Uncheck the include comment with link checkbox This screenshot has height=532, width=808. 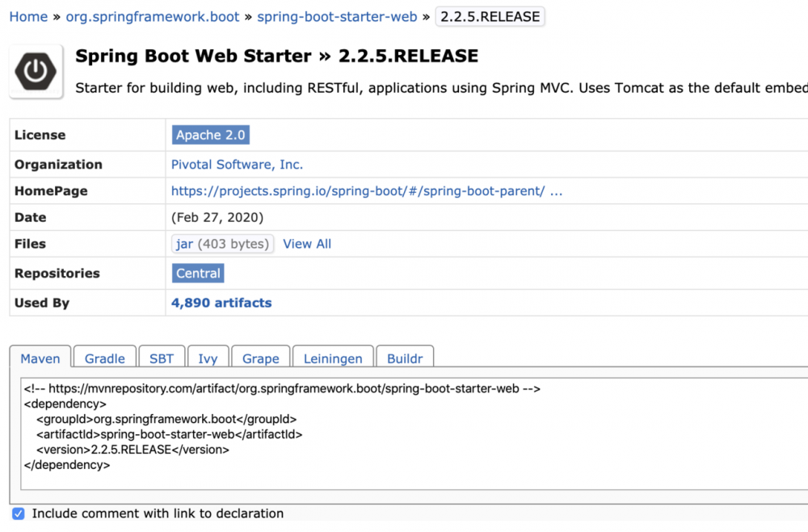18,513
